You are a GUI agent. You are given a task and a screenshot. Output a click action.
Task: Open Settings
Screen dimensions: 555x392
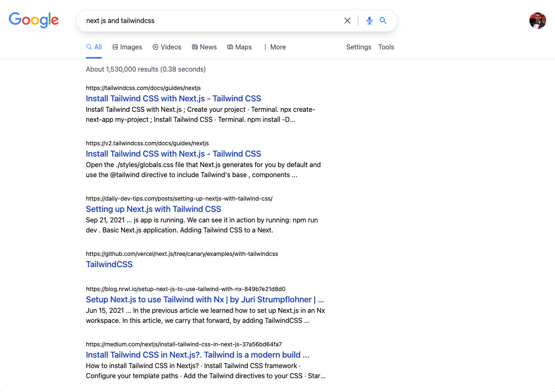tap(359, 47)
